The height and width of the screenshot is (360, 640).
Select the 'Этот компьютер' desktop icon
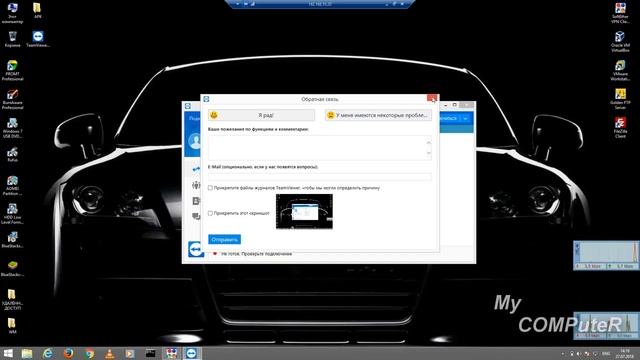click(12, 13)
